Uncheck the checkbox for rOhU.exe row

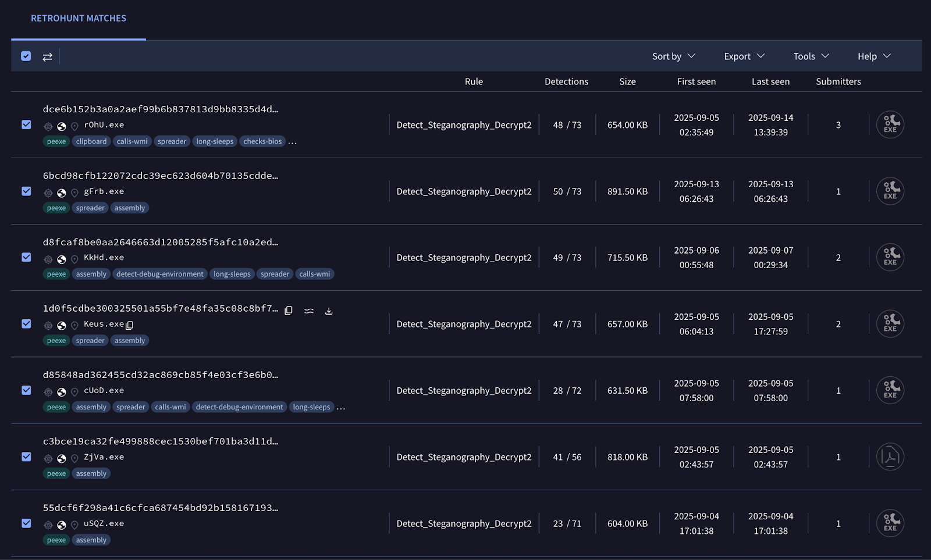26,124
